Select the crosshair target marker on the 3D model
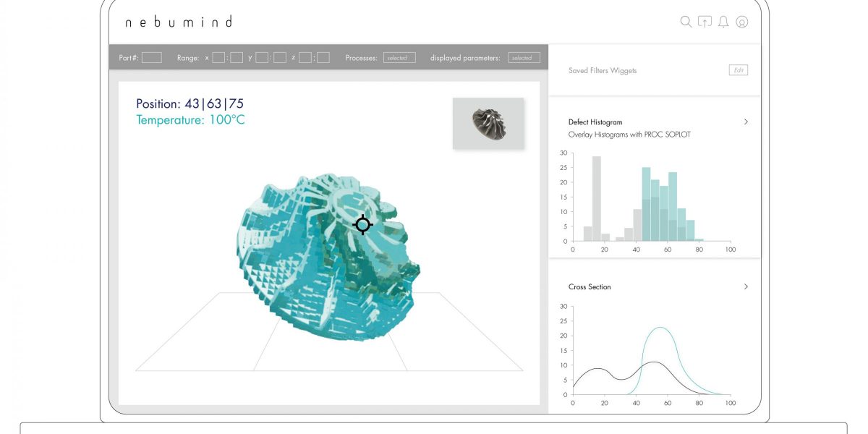Image resolution: width=868 pixels, height=434 pixels. (362, 225)
